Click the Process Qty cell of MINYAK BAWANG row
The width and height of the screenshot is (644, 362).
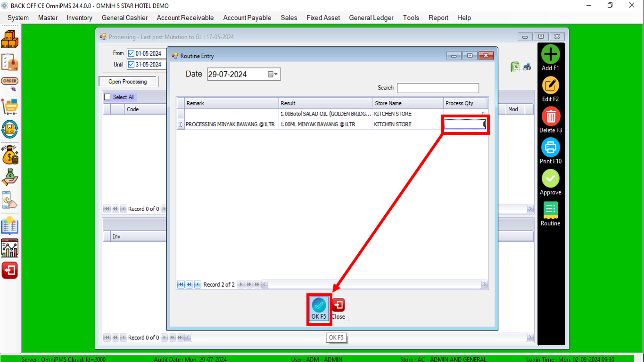point(465,124)
